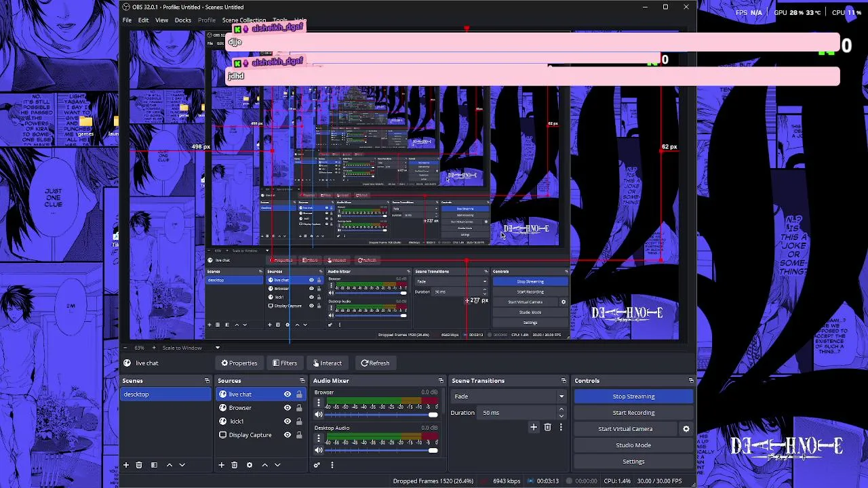Mute the Browser audio channel
868x488 pixels.
(x=319, y=415)
